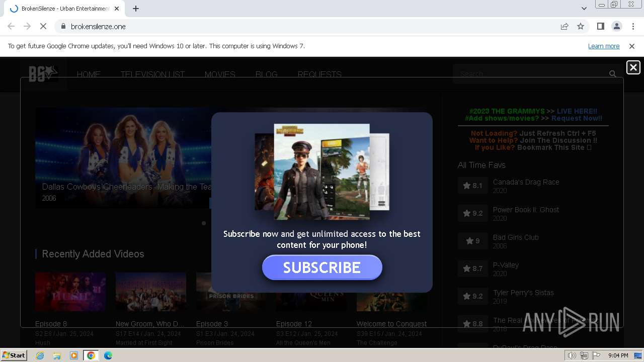Open the Request Now!! link

click(577, 118)
